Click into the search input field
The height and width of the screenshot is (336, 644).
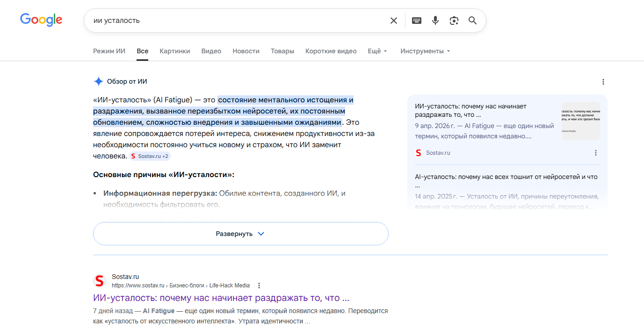pyautogui.click(x=234, y=21)
